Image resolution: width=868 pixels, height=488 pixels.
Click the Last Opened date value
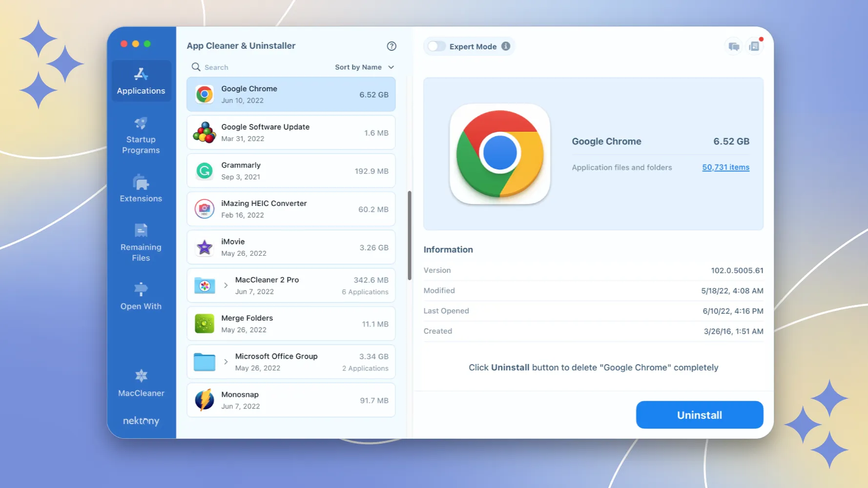pos(733,311)
